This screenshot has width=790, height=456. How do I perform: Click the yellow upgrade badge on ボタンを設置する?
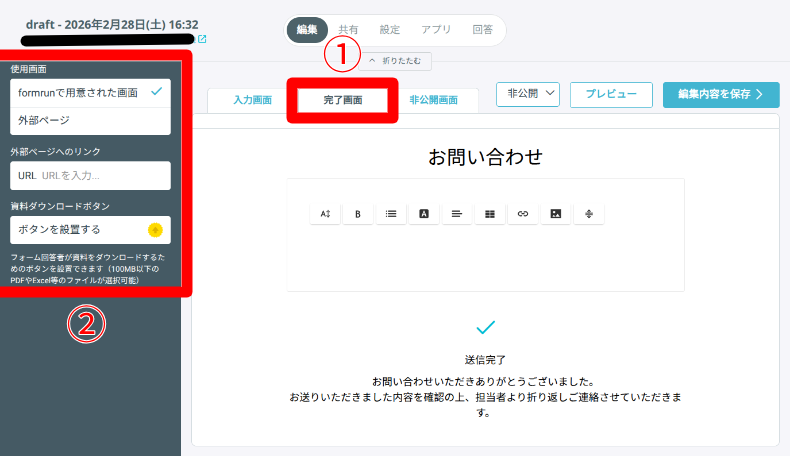pyautogui.click(x=155, y=230)
